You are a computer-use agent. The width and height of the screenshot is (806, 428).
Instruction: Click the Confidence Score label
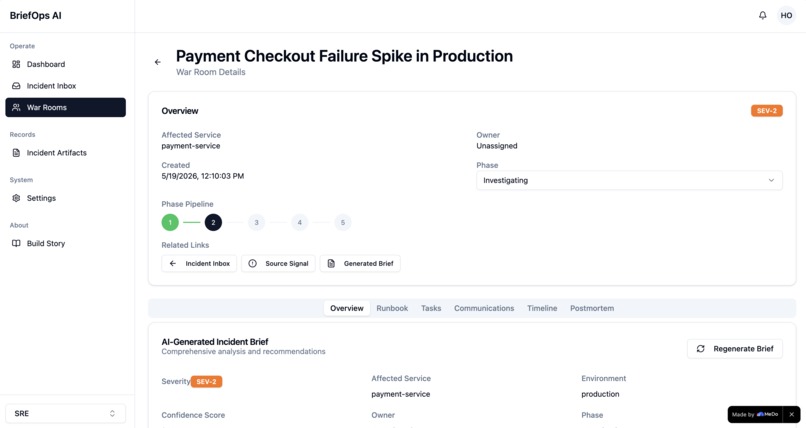pyautogui.click(x=193, y=415)
